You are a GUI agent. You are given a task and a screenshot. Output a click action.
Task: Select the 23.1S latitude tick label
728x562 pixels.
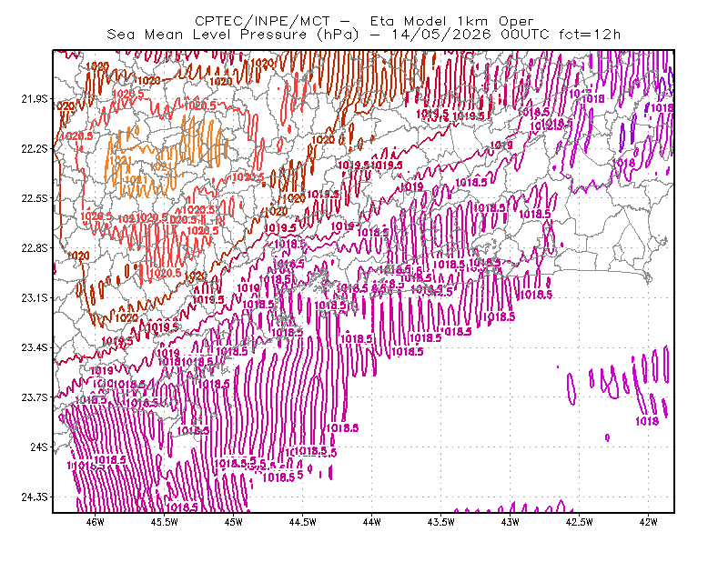point(35,297)
